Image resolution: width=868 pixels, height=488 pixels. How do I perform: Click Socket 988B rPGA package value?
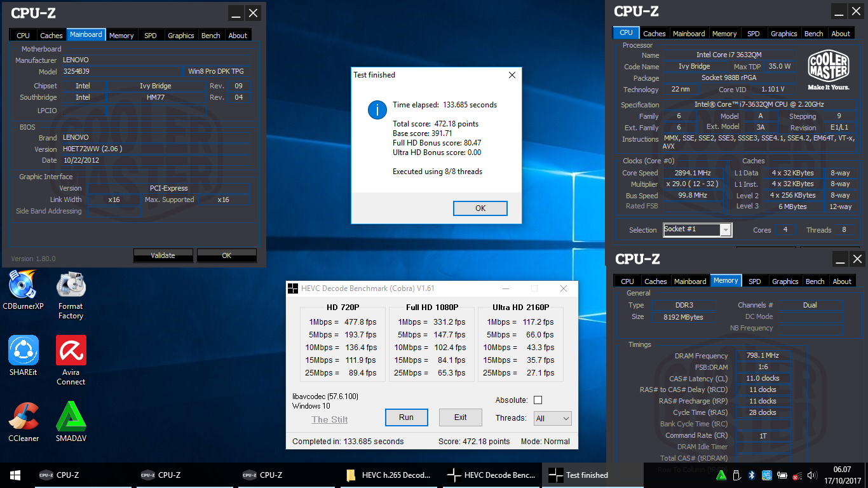coord(729,78)
